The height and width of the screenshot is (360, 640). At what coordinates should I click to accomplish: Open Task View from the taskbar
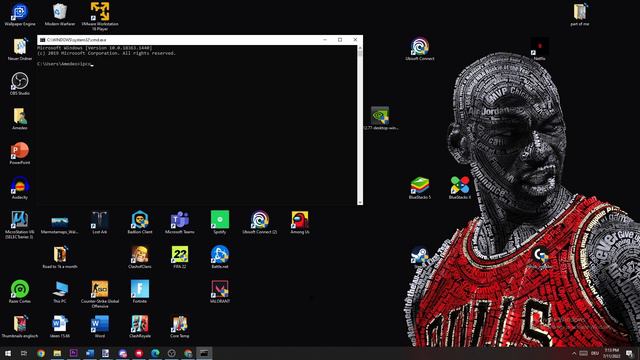[x=24, y=353]
